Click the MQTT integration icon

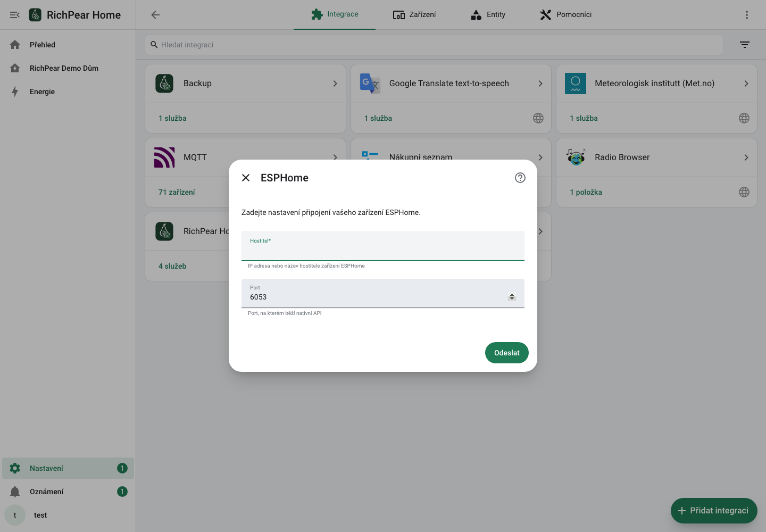coord(164,157)
